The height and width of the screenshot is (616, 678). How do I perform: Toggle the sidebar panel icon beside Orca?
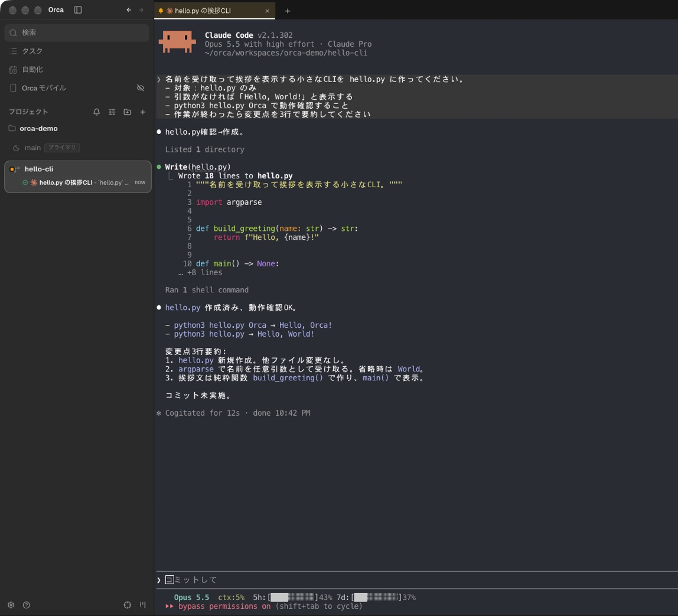pyautogui.click(x=78, y=10)
